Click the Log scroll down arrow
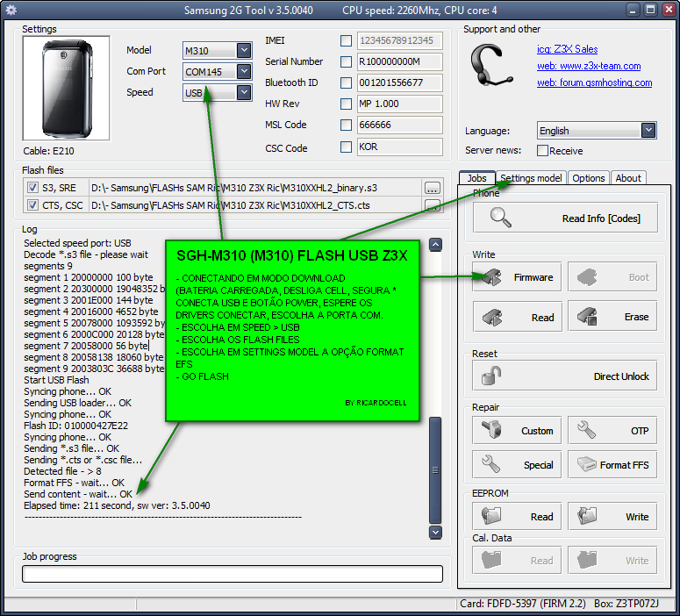Screen dimensions: 680x616 click(435, 532)
